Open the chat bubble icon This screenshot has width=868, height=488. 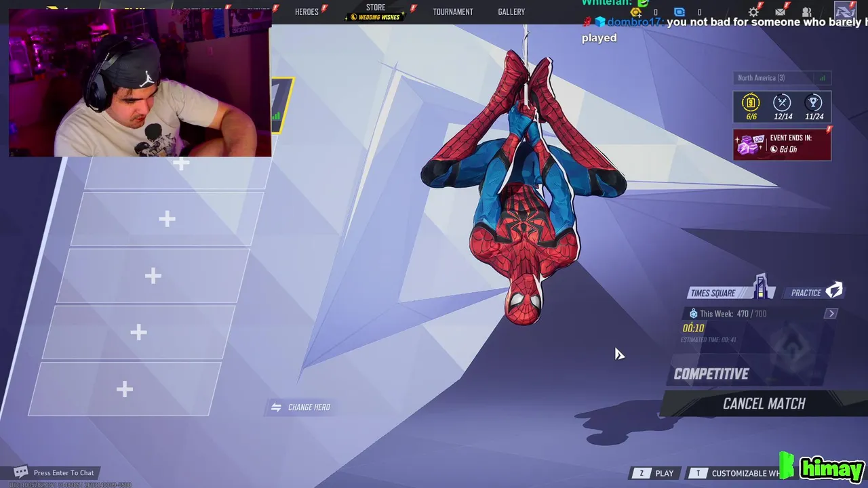(21, 472)
